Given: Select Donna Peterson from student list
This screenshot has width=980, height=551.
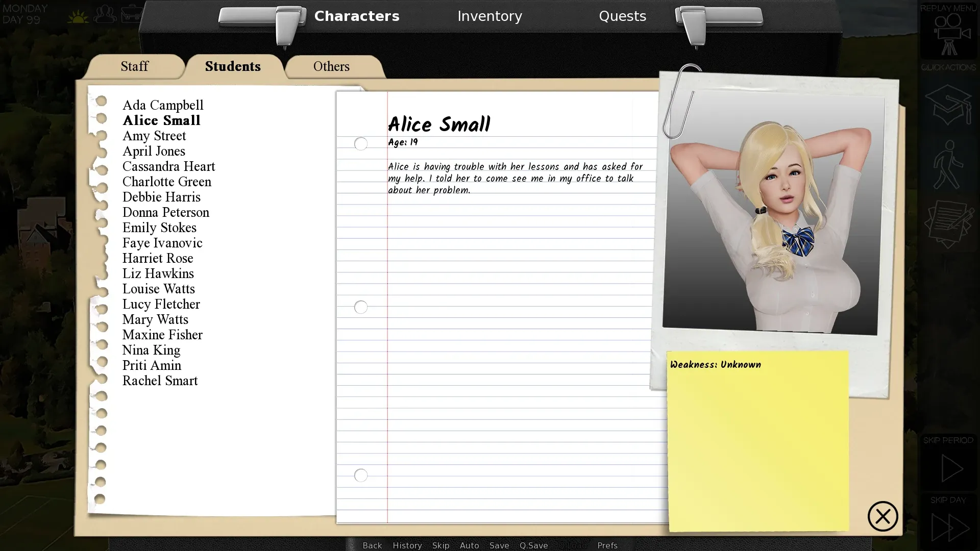Looking at the screenshot, I should [x=166, y=212].
